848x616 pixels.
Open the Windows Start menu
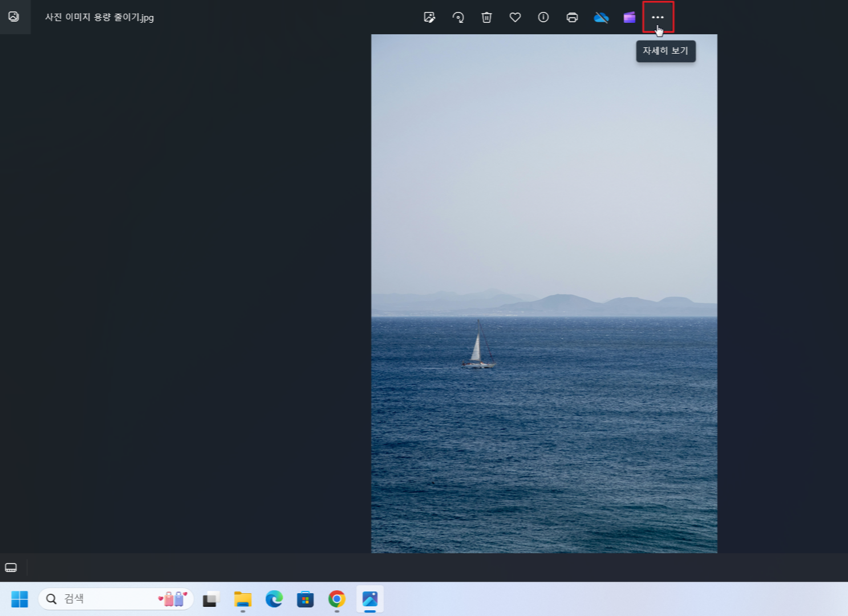19,599
